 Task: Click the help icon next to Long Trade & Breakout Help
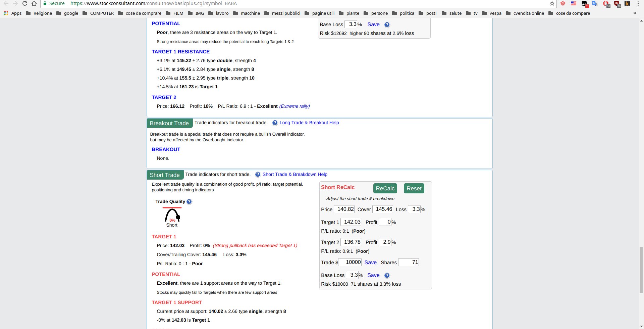pos(275,123)
